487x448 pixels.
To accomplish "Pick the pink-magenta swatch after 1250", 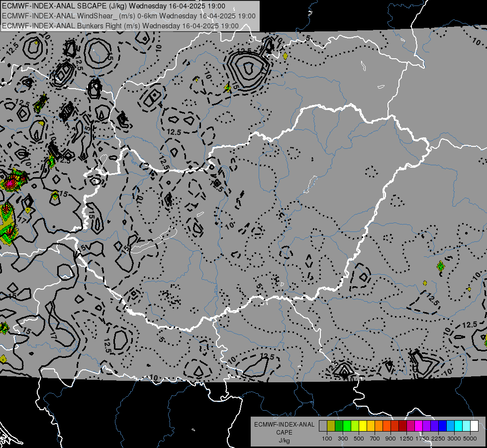I will 410,426.
